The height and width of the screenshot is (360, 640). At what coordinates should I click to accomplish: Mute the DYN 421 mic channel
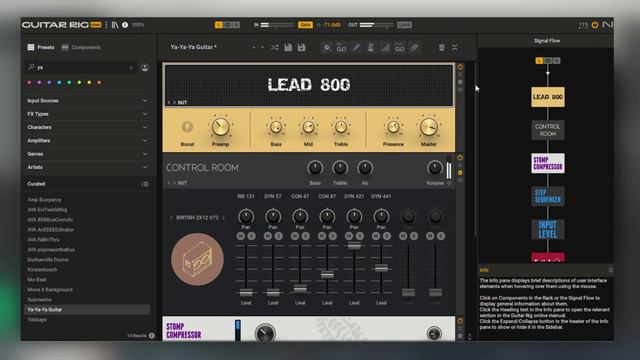(x=349, y=236)
